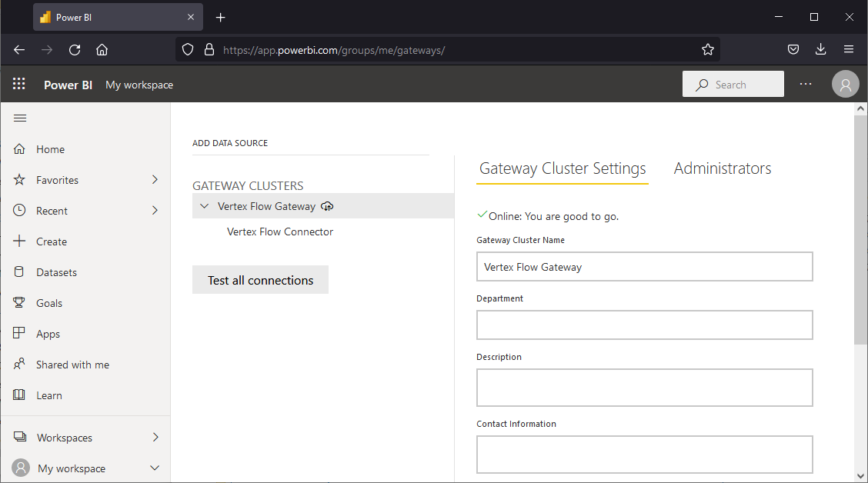Open the Goals trophy icon
Viewport: 868px width, 483px height.
point(20,303)
